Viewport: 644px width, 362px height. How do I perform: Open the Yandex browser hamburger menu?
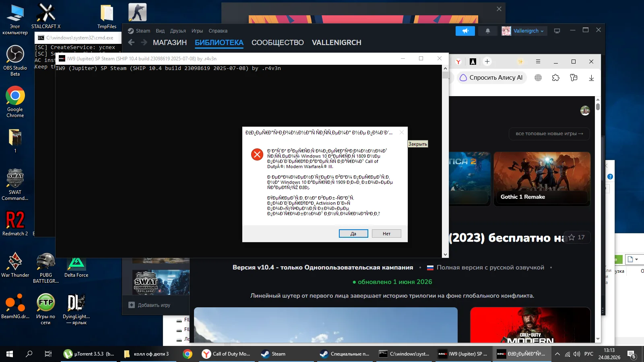click(x=538, y=62)
